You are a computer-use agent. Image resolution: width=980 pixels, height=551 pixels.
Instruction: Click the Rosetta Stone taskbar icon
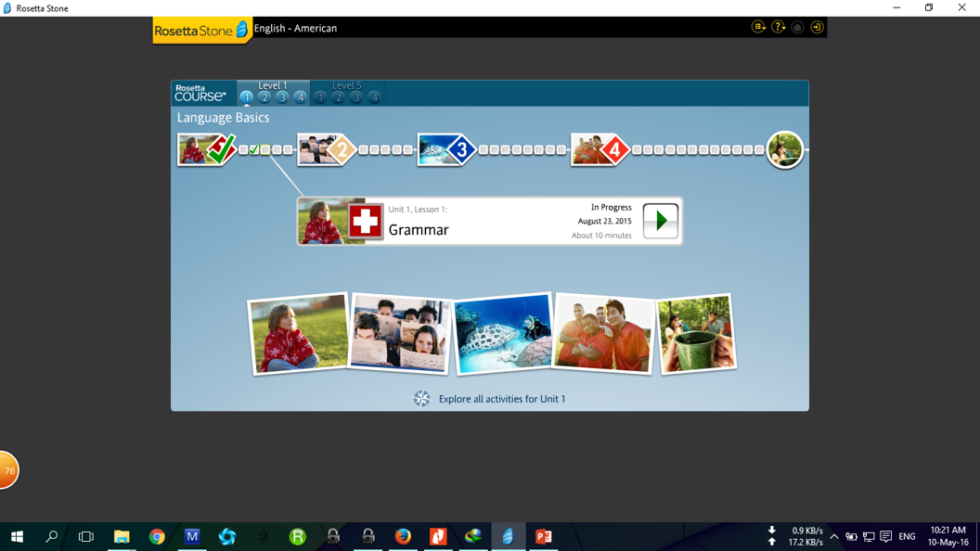[x=509, y=537]
